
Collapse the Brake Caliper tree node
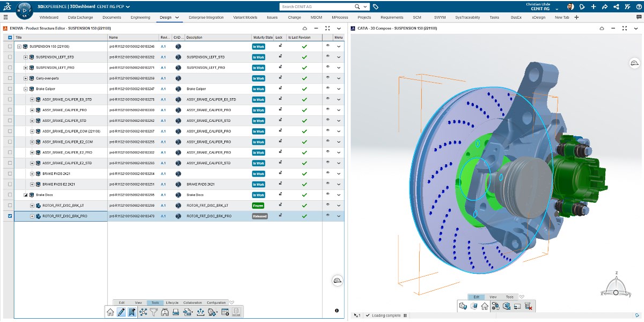tap(26, 89)
